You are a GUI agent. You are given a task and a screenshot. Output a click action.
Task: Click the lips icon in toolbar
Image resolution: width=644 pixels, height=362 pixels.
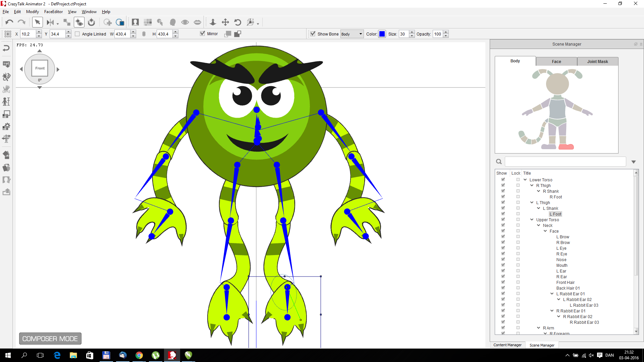pos(198,22)
